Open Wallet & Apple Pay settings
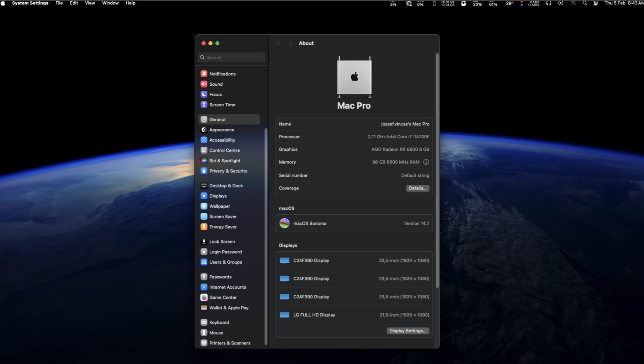644x364 pixels. 229,308
